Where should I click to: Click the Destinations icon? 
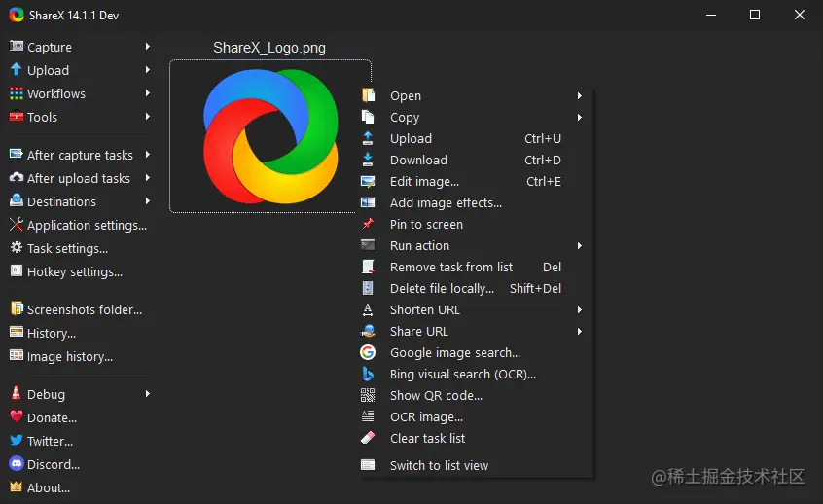[x=17, y=200]
